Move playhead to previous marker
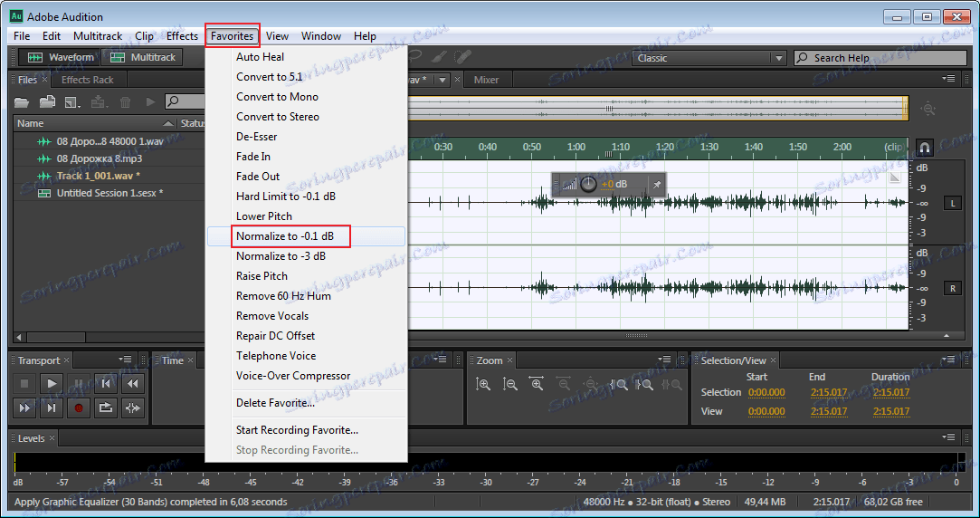980x518 pixels. (106, 383)
